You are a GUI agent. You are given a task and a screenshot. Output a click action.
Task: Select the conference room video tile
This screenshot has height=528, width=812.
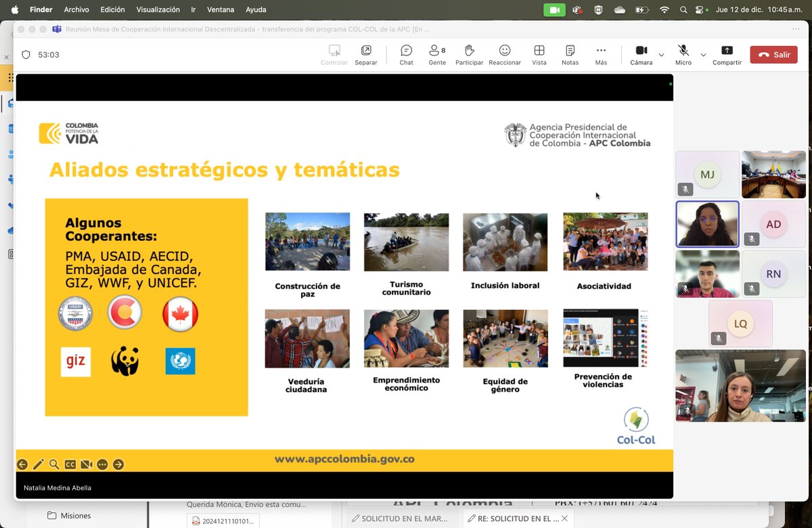click(773, 175)
